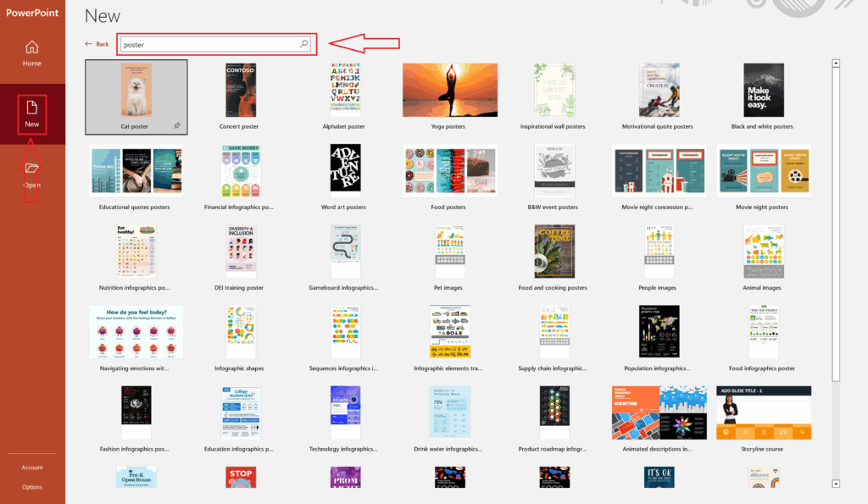
Task: Click inside the poster search field
Action: click(x=212, y=43)
